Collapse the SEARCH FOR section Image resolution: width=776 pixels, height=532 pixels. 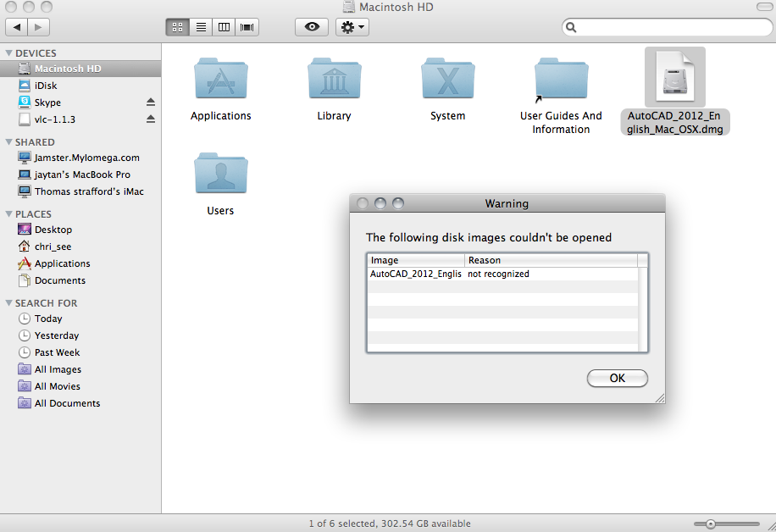pos(8,303)
